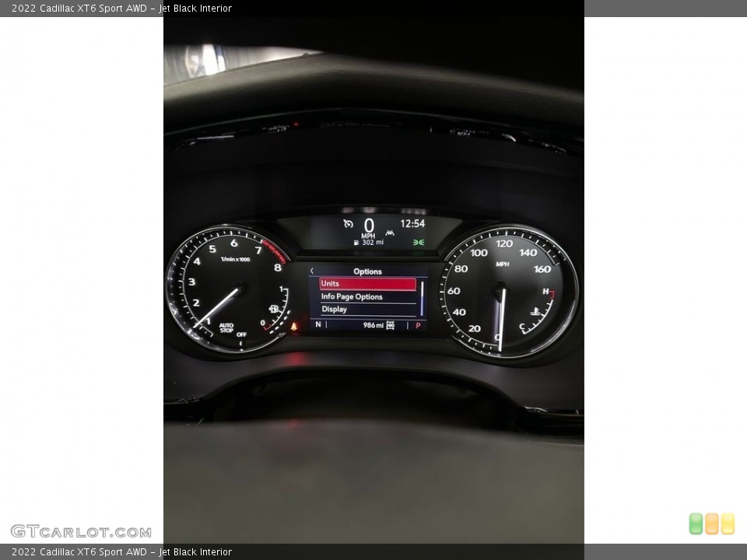Click the Options menu title
Viewport: 747px width, 560px height.
point(367,271)
